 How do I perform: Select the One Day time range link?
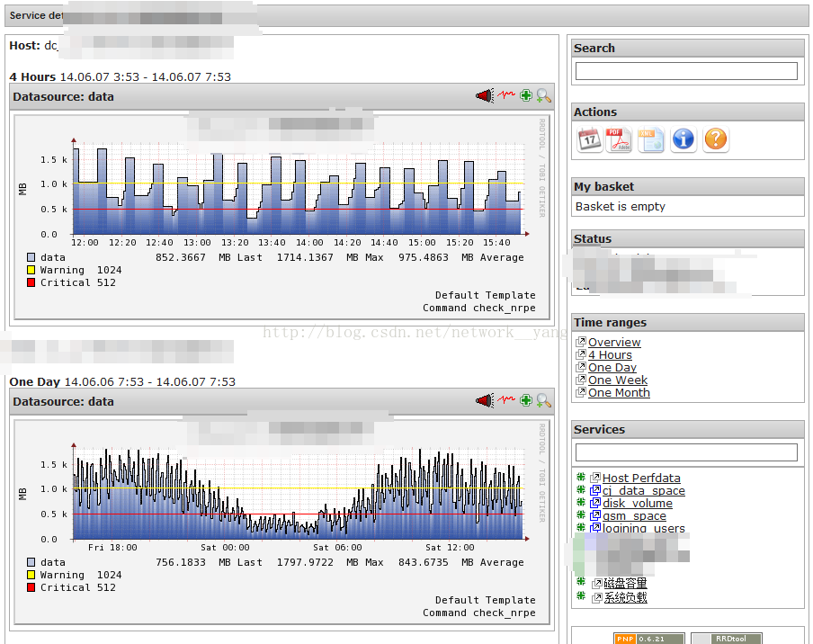(612, 367)
